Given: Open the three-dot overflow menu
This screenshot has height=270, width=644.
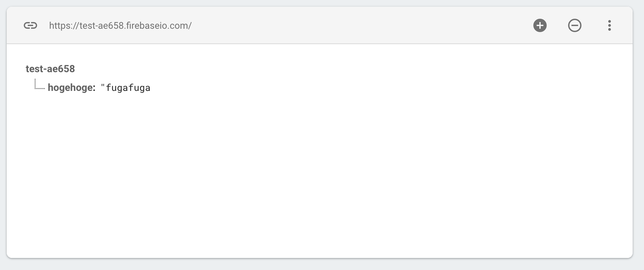Looking at the screenshot, I should point(609,25).
